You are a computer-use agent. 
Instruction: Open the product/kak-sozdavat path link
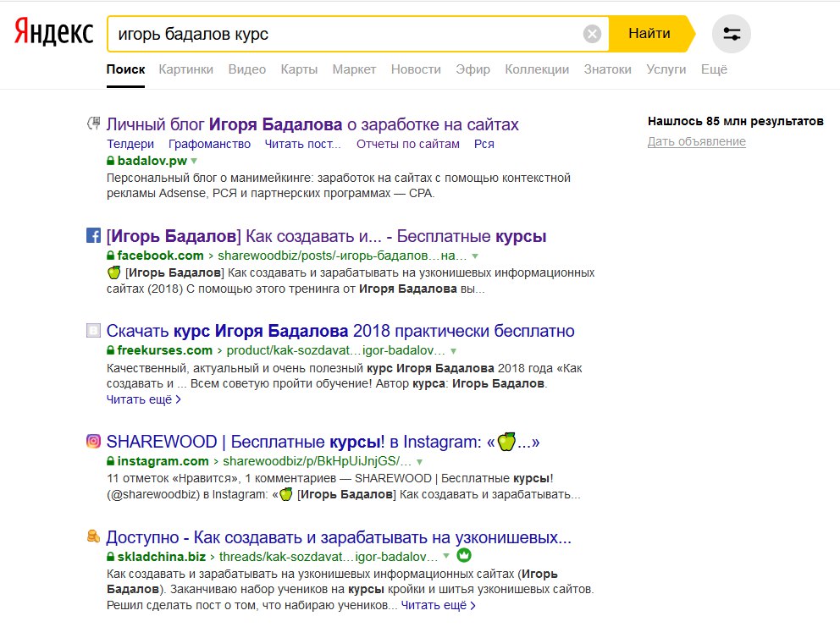click(x=335, y=350)
